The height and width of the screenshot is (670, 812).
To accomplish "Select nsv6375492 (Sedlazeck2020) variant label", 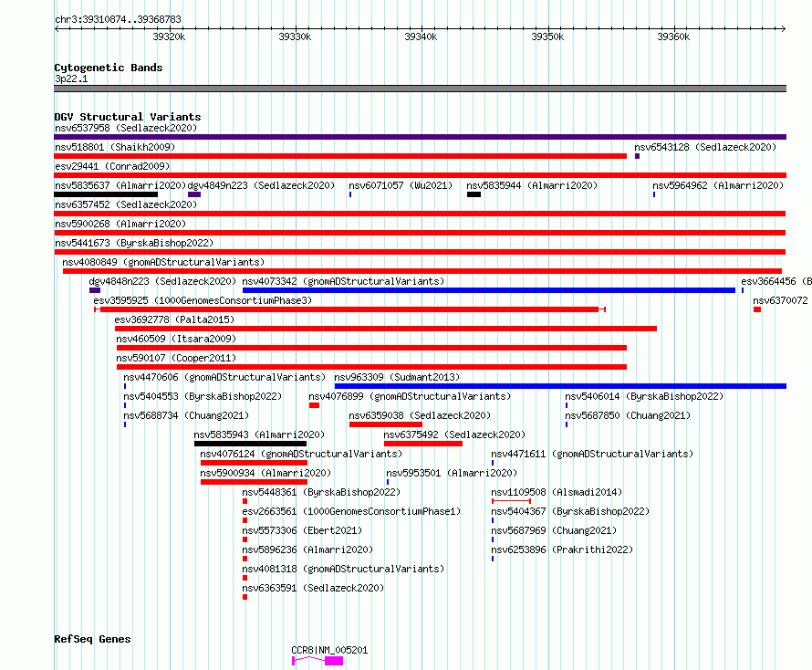I will point(454,434).
